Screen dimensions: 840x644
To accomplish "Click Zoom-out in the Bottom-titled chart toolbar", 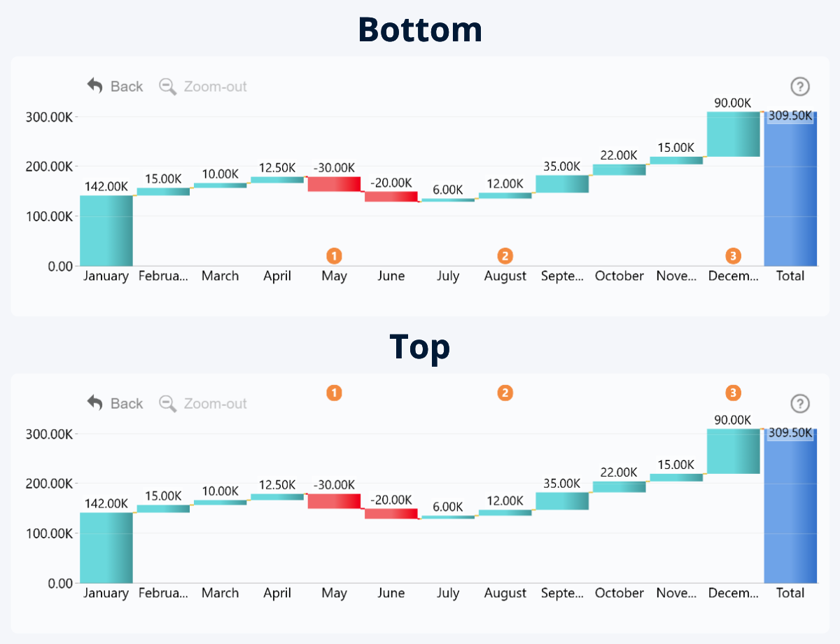I will coord(204,87).
